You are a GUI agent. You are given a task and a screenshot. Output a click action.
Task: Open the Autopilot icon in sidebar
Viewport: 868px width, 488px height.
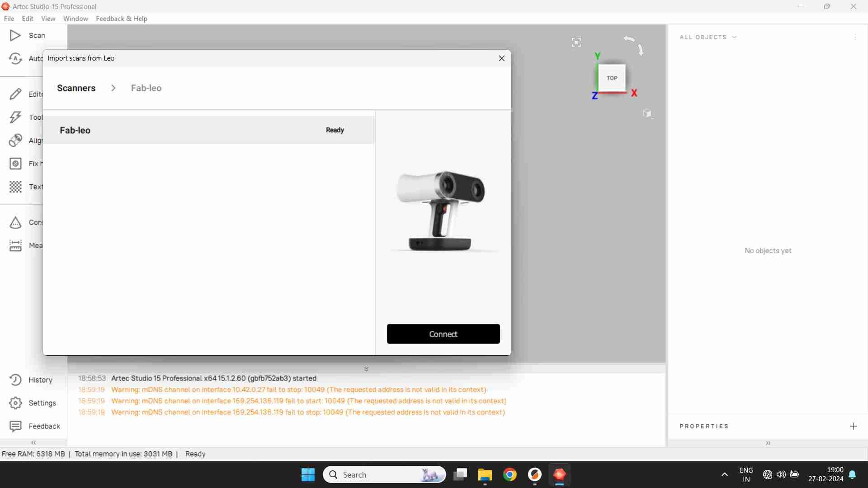click(15, 58)
